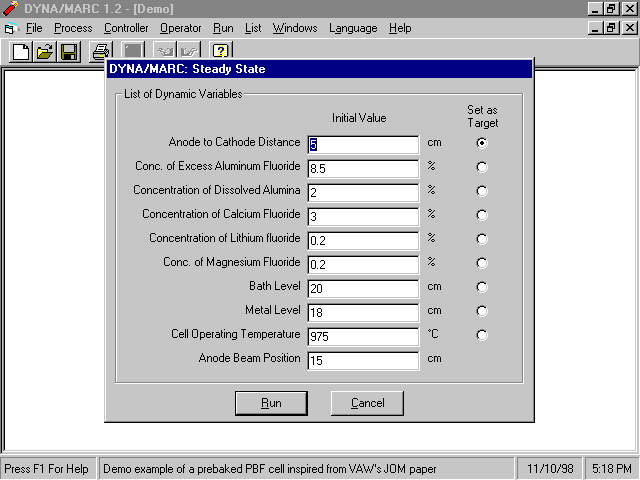
Task: Click the Magnesium Fluoride value field
Action: (363, 265)
